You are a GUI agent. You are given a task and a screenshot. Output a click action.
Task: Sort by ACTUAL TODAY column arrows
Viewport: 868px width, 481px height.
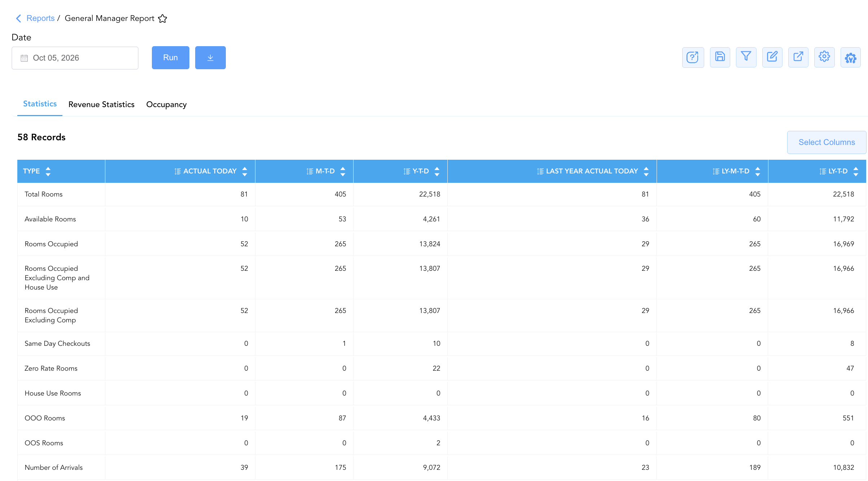(245, 171)
